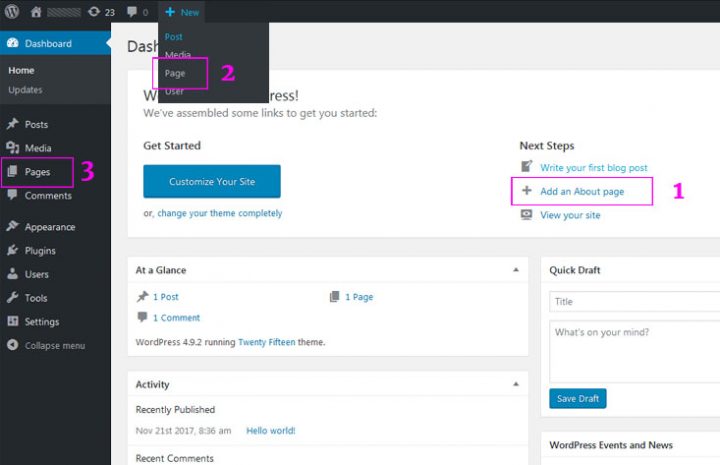Click the WordPress logo in admin bar
The image size is (720, 465).
12,11
